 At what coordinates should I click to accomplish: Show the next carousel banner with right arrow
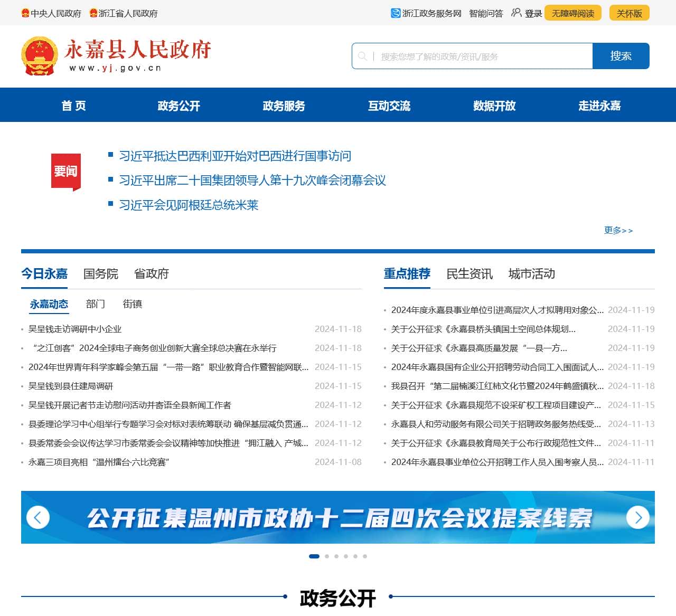coord(639,518)
